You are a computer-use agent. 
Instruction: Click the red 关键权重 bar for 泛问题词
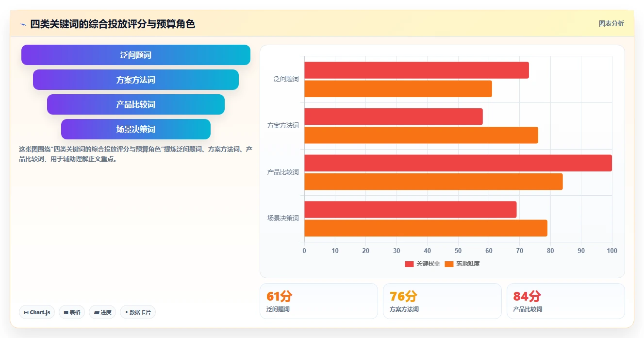click(416, 70)
